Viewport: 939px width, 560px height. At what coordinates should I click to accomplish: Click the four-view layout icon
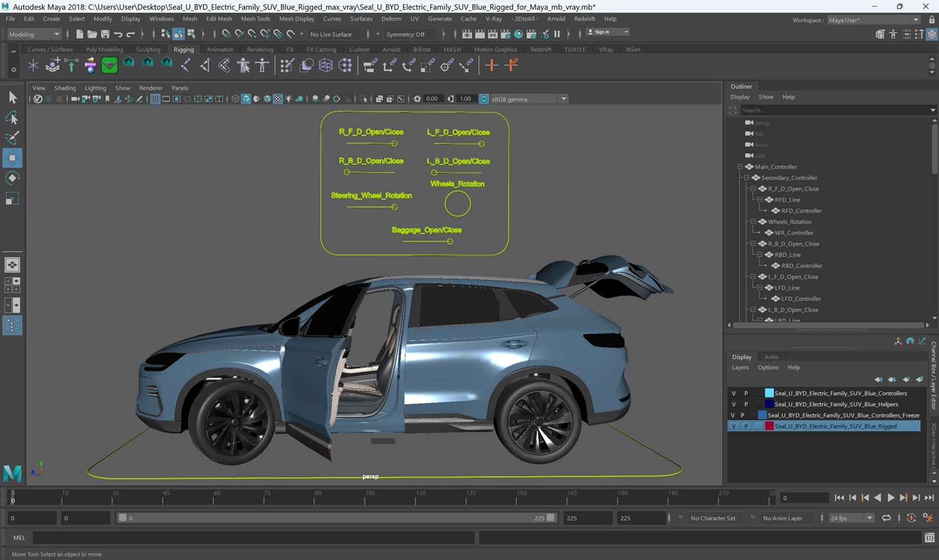click(x=12, y=285)
